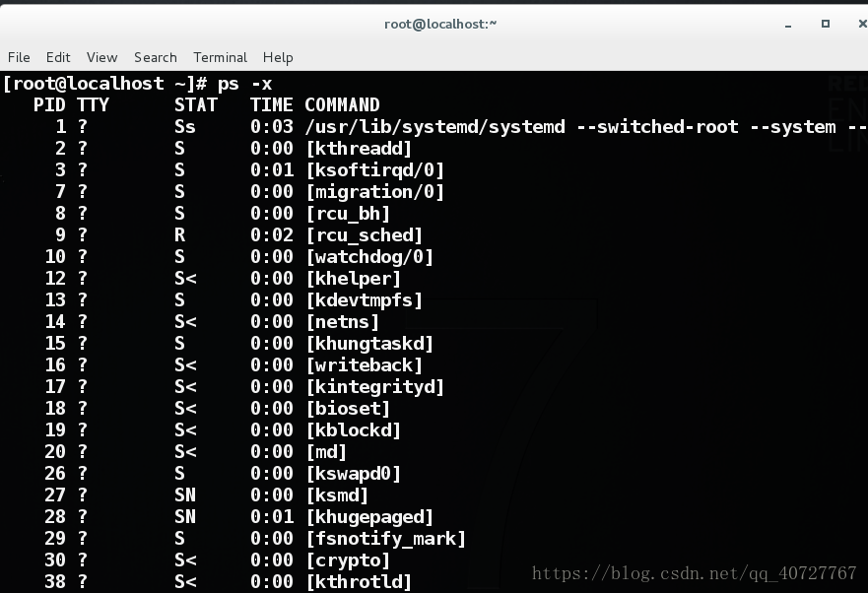Click the 0:03 time of systemd
The width and height of the screenshot is (868, 593).
(271, 127)
